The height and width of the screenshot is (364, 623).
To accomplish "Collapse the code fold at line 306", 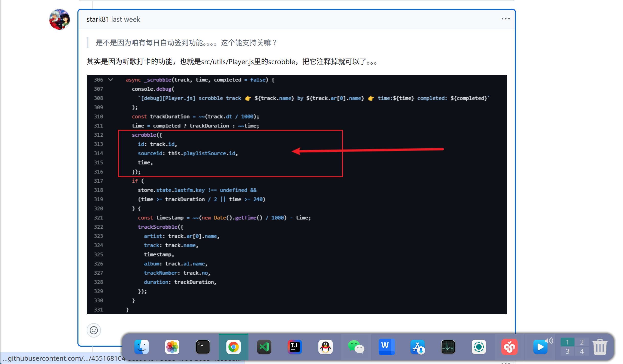I will (111, 80).
